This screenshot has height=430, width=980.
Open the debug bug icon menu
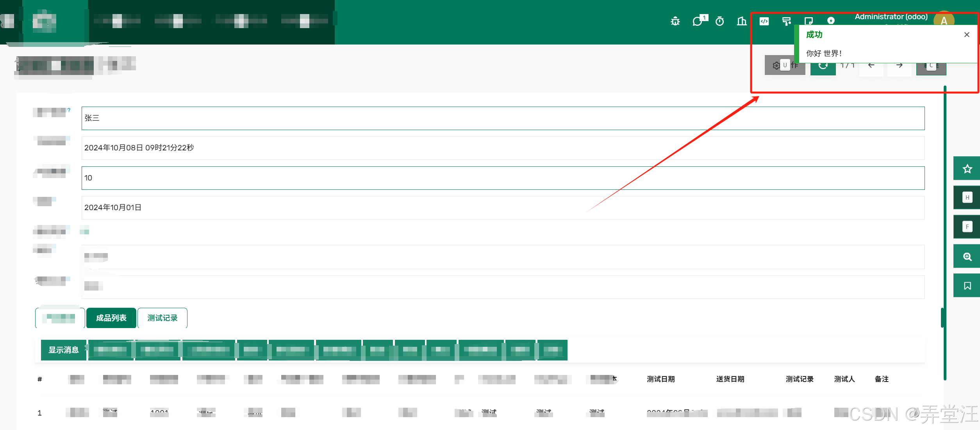click(x=675, y=21)
